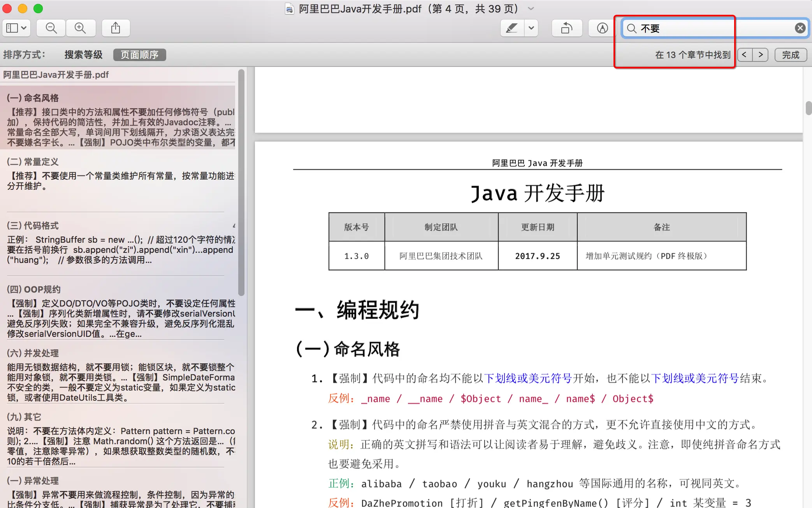Image resolution: width=812 pixels, height=508 pixels.
Task: Click the sidebar vertical scrollbar
Action: tap(241, 183)
